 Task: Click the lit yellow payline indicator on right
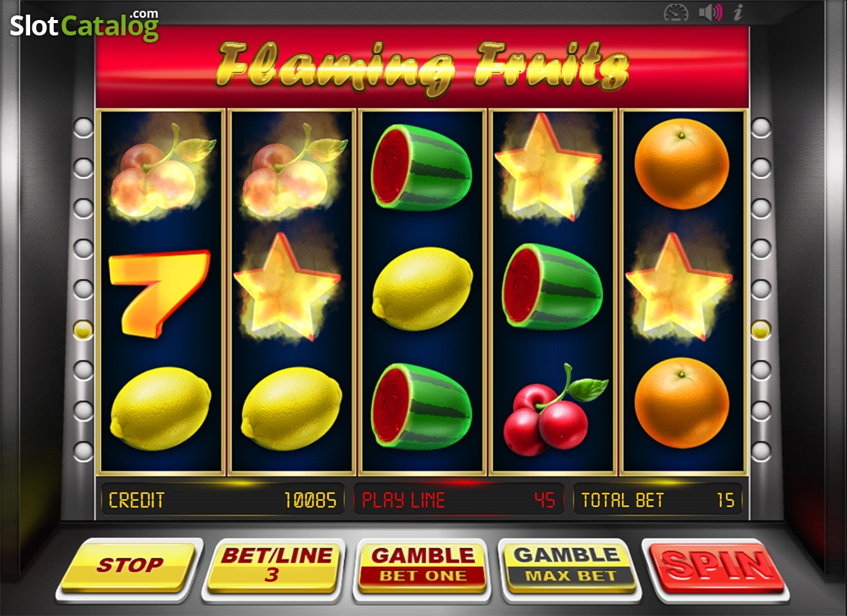pos(761,330)
